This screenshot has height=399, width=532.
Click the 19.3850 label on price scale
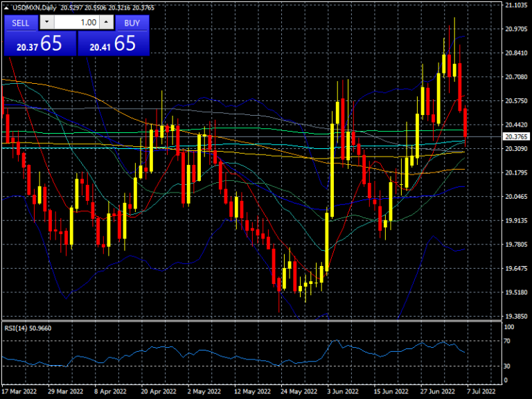(516, 317)
